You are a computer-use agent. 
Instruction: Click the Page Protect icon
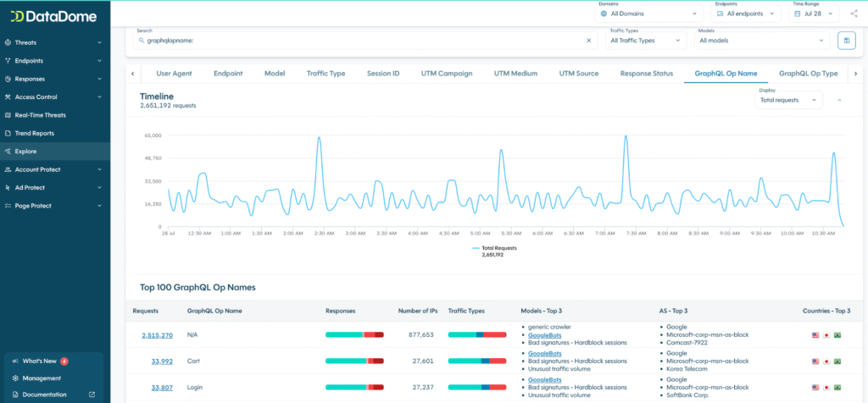[8, 206]
